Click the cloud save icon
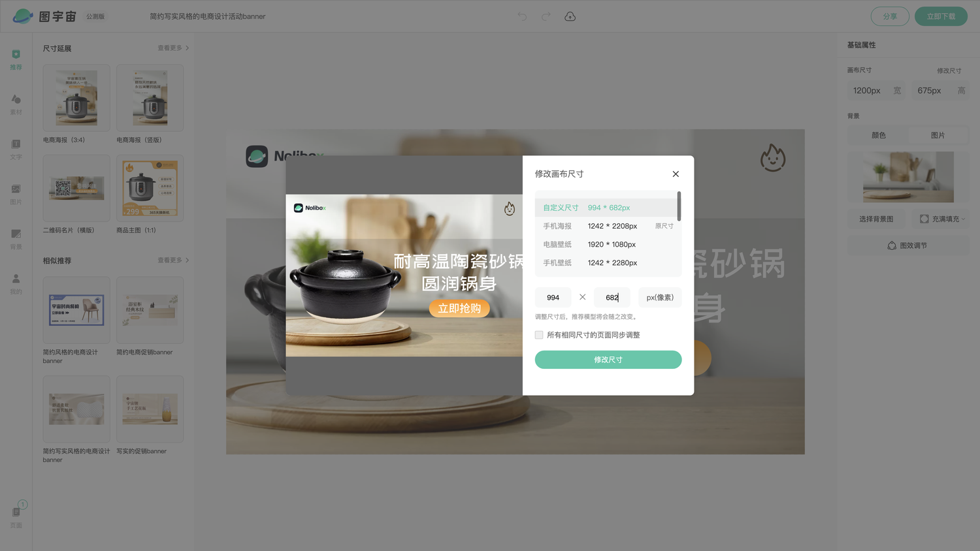The width and height of the screenshot is (980, 551). tap(570, 16)
